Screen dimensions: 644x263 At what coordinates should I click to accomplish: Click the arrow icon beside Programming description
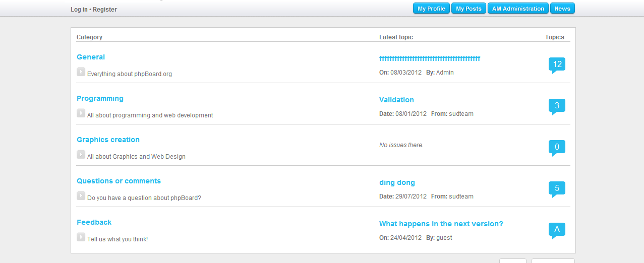pyautogui.click(x=81, y=113)
